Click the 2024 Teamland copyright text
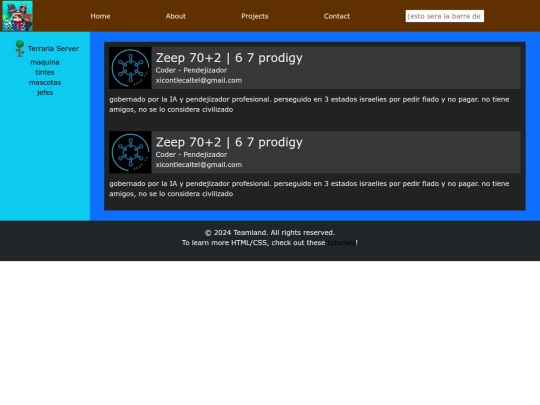The image size is (540, 405). (270, 232)
